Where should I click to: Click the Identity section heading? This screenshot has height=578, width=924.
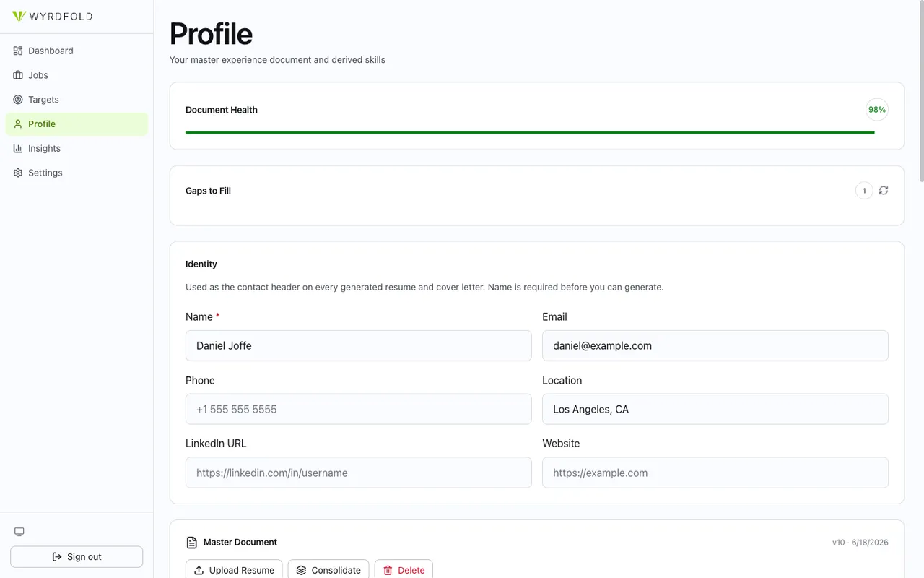[201, 264]
